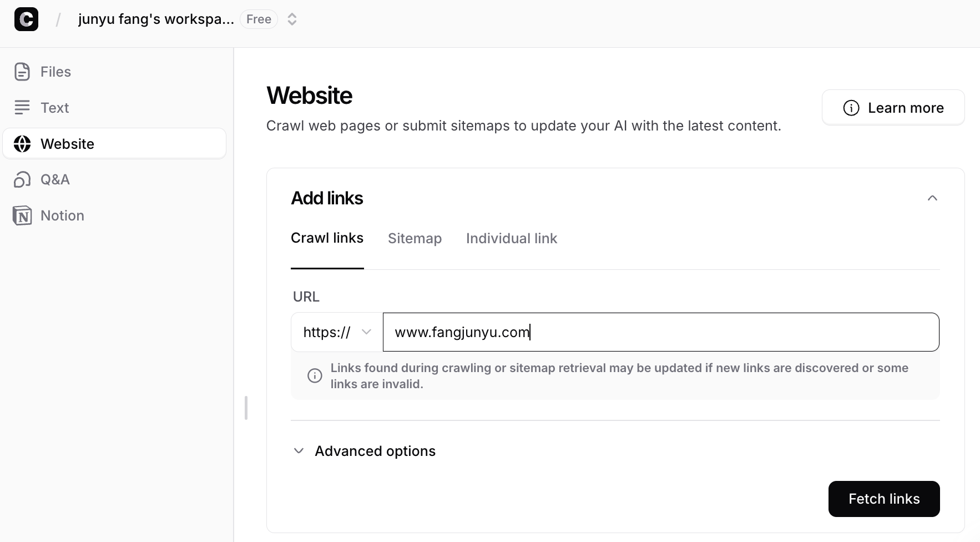Open the workspace switcher arrows
This screenshot has height=542, width=980.
point(292,19)
